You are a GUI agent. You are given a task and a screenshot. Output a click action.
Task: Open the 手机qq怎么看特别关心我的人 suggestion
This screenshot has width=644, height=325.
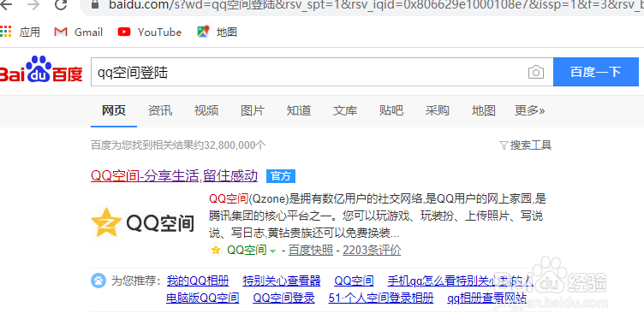(461, 281)
